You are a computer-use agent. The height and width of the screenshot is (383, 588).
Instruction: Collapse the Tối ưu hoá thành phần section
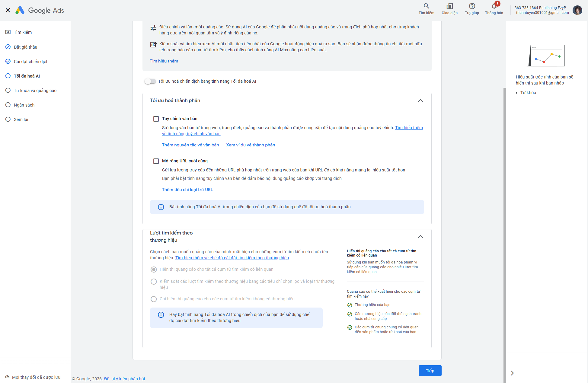(420, 101)
